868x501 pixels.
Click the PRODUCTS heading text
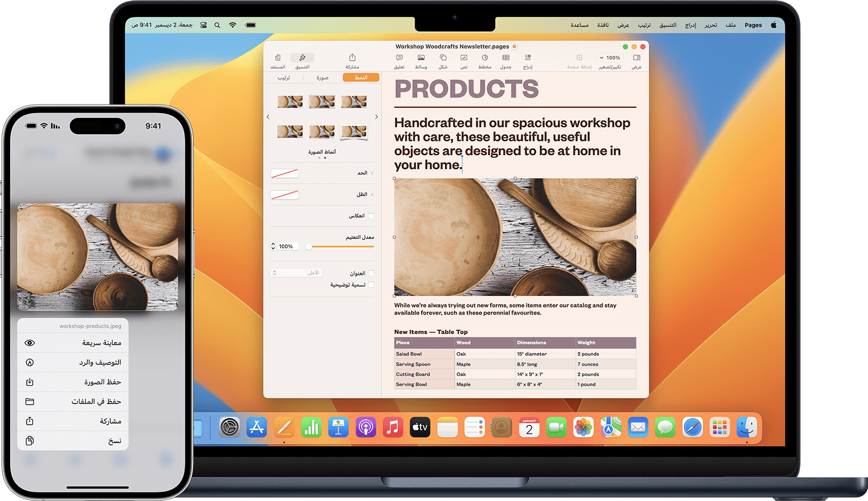pyautogui.click(x=466, y=89)
